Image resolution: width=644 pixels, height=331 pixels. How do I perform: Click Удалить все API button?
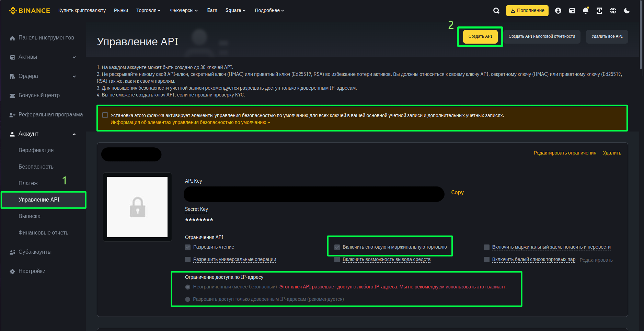tap(607, 37)
